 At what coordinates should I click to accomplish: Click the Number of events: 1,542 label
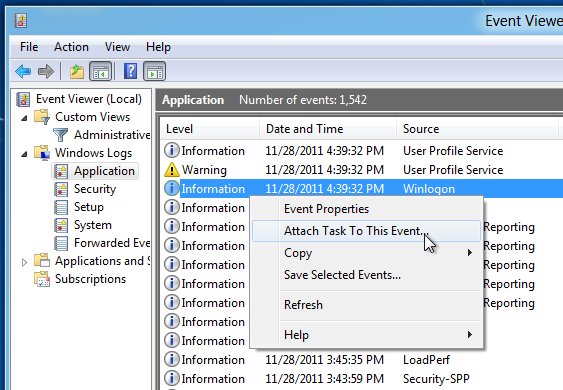[303, 100]
